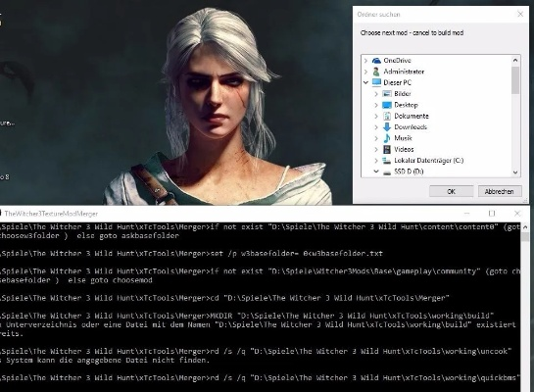Select the SSD D (D:) drive
The height and width of the screenshot is (392, 534).
[409, 171]
